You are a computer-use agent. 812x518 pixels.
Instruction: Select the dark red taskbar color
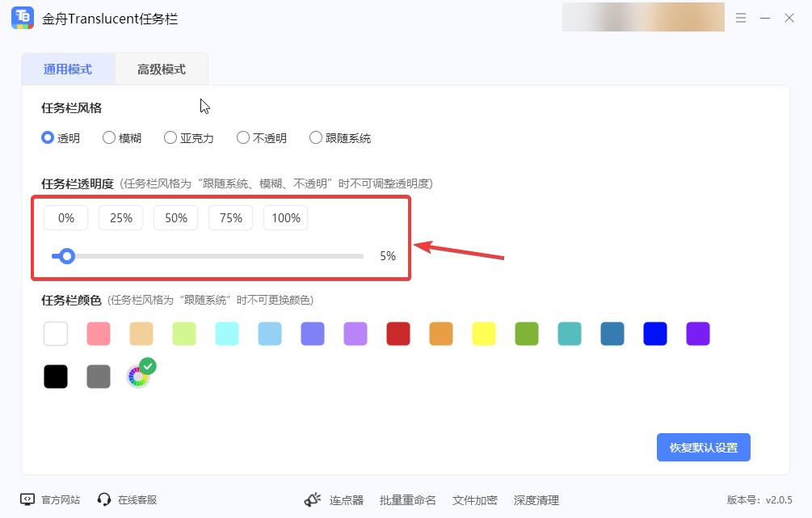(x=398, y=333)
